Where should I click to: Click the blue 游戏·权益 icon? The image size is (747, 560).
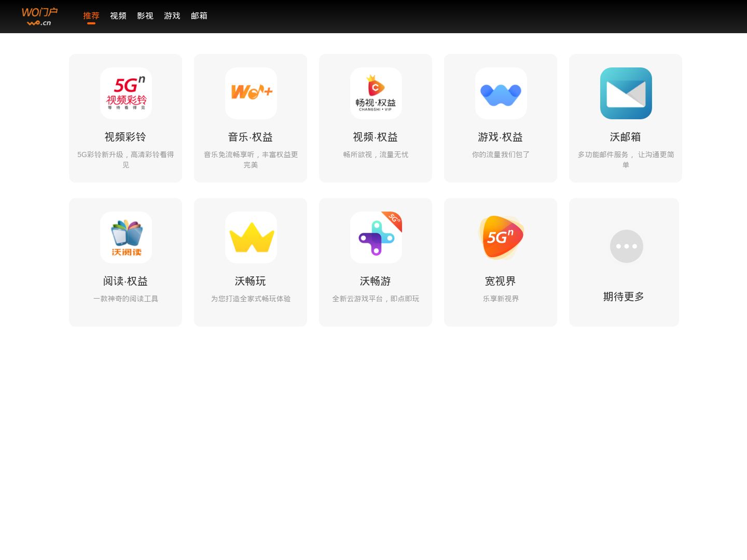coord(501,93)
